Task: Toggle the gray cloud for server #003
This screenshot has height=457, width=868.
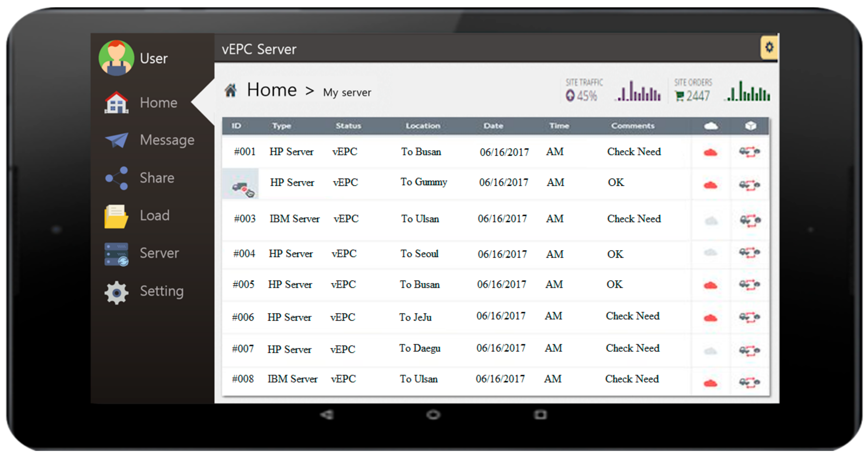Action: pyautogui.click(x=711, y=221)
